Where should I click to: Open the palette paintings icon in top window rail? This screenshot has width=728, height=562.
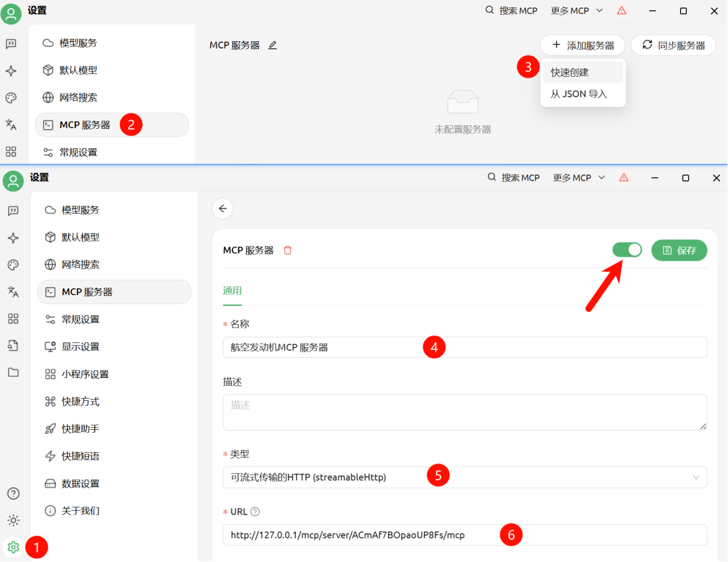point(11,98)
